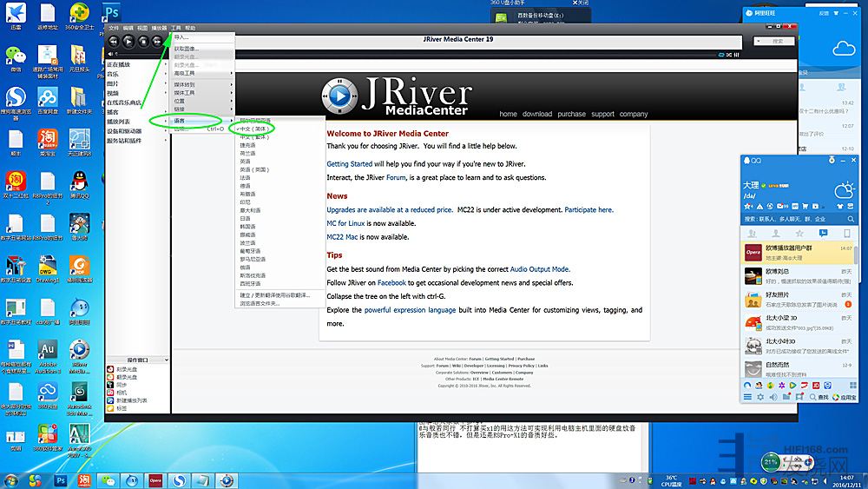Click the 同步 sync icon in action window
868x489 pixels.
[110, 385]
